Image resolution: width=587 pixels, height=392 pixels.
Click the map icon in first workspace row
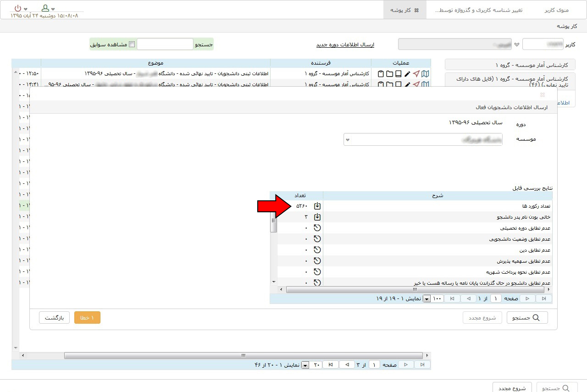click(x=425, y=73)
